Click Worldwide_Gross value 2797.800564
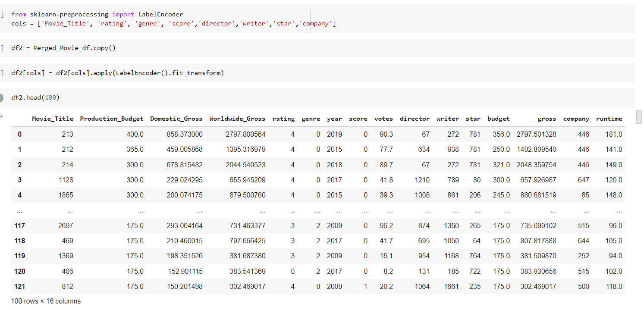 coord(245,134)
